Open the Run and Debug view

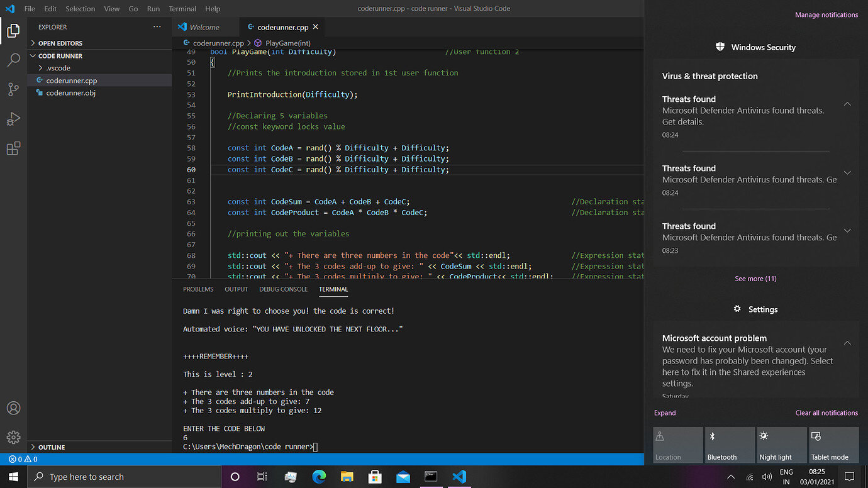[13, 119]
